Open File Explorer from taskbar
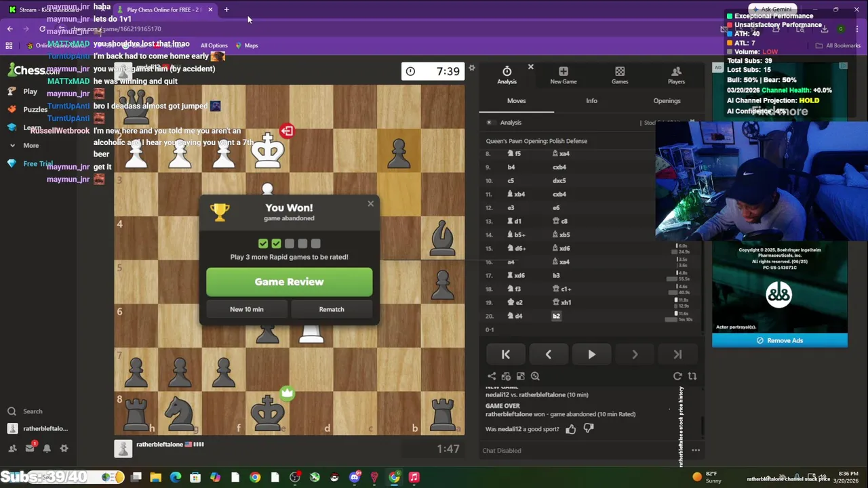 pos(155,477)
